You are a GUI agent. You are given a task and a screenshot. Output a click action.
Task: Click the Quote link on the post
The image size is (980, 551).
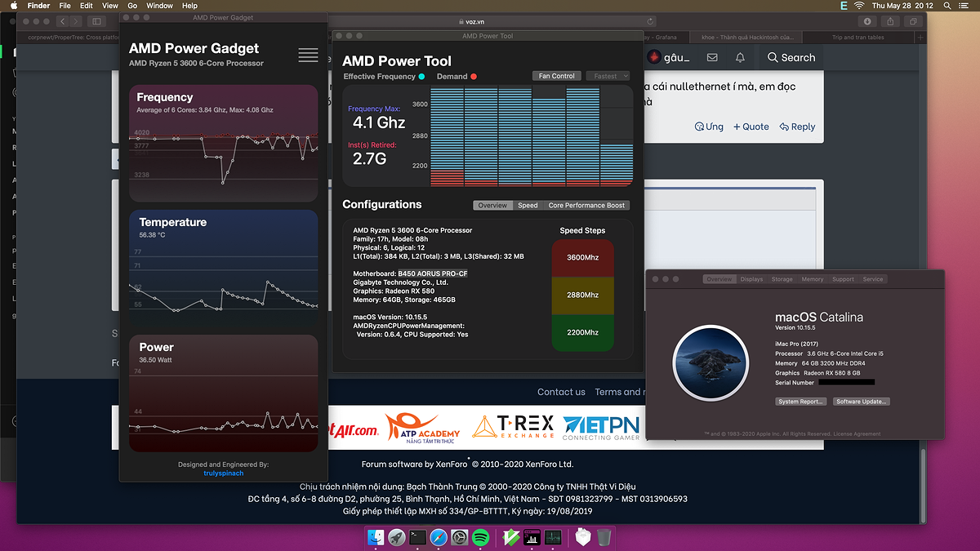coord(751,127)
